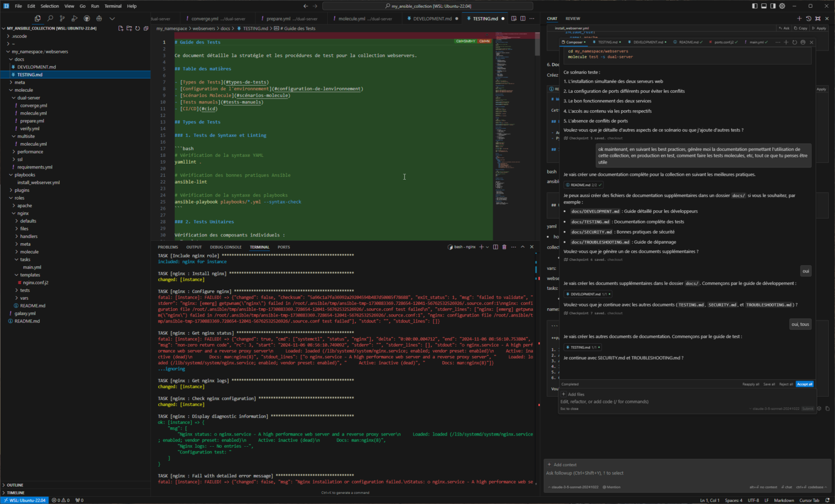The image size is (835, 504).
Task: Click Ln 1, Col 1 in status bar
Action: [710, 500]
